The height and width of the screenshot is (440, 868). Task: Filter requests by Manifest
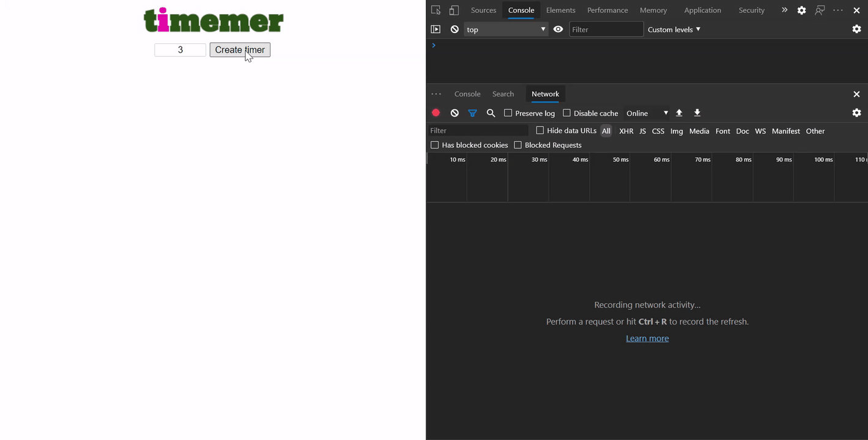click(x=785, y=131)
